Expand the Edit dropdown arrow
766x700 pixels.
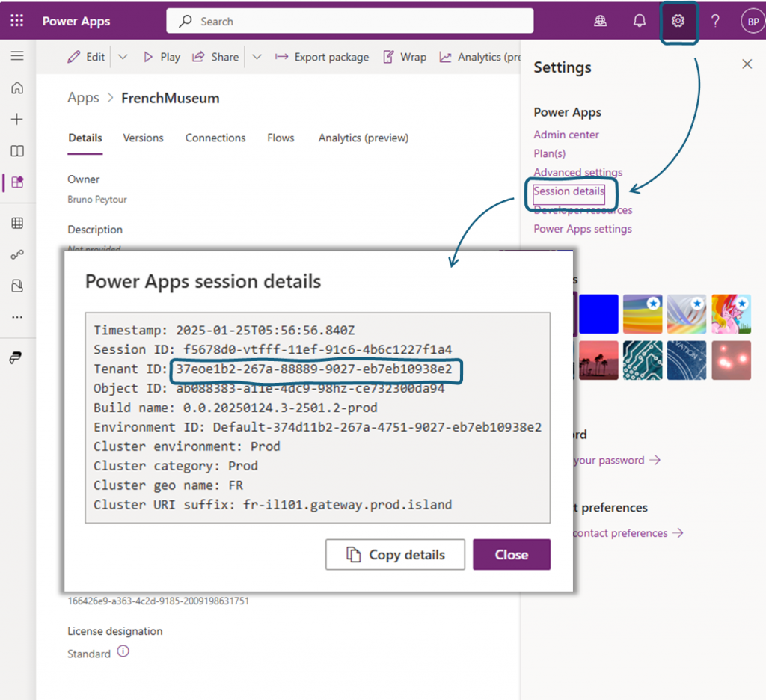[123, 57]
